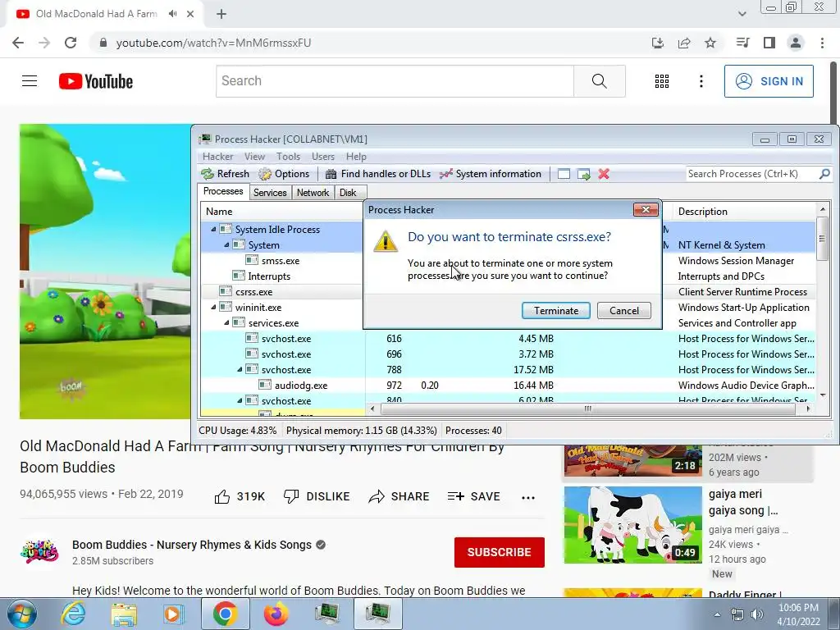Click the YouTube hamburger menu icon

point(30,81)
